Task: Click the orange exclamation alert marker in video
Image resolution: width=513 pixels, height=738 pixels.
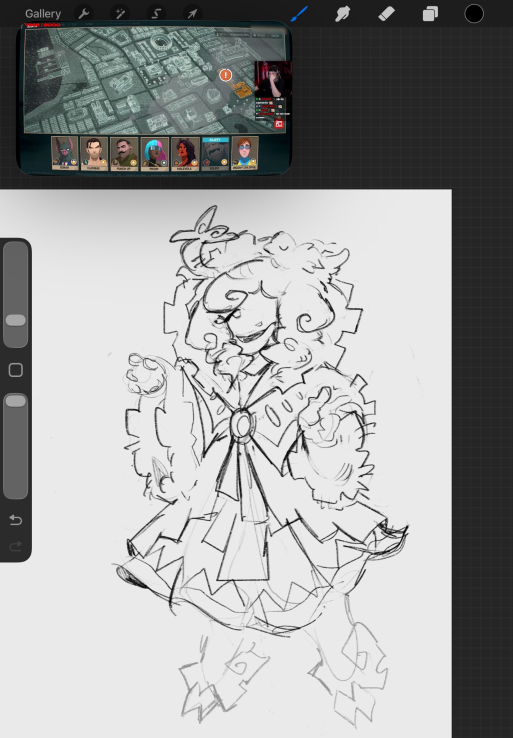Action: click(226, 75)
